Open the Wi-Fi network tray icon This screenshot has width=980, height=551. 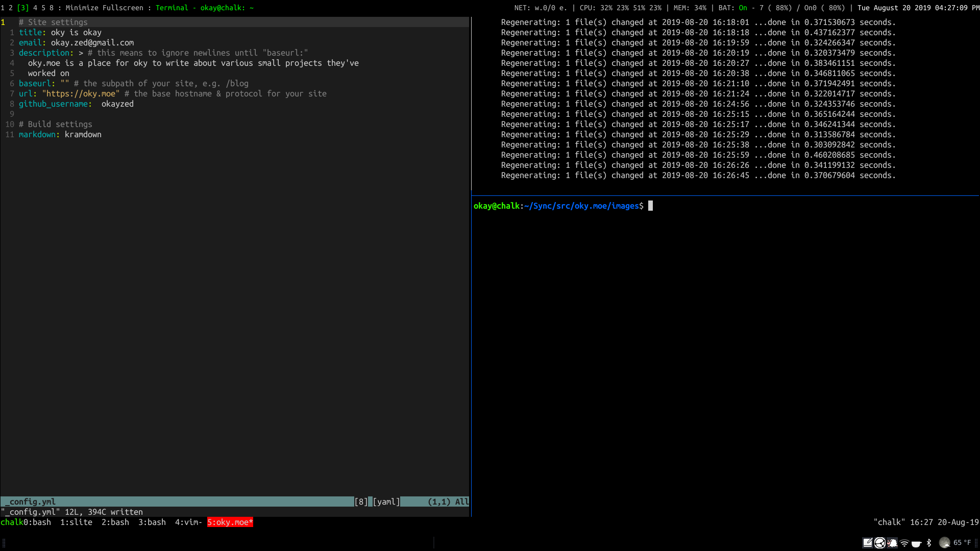[904, 543]
